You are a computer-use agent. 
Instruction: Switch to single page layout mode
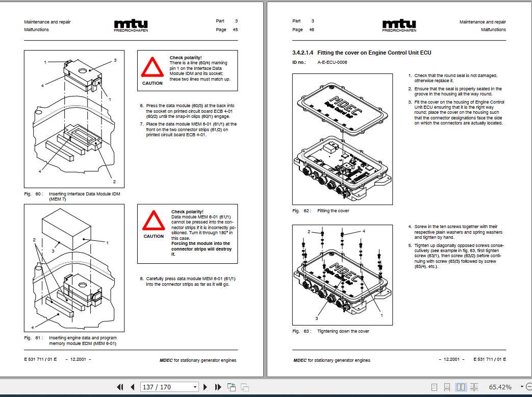tap(435, 387)
